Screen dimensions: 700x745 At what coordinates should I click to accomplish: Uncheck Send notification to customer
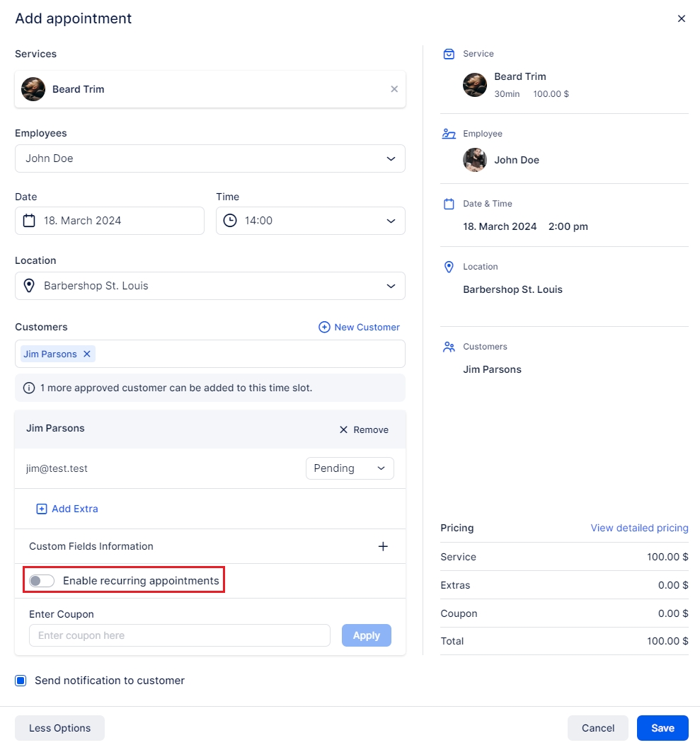click(x=21, y=681)
